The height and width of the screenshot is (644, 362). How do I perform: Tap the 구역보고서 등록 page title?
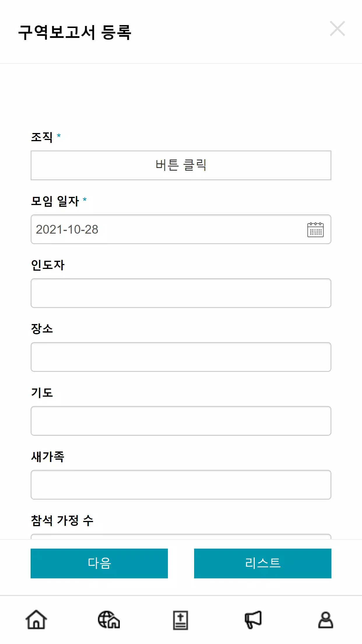pyautogui.click(x=75, y=32)
